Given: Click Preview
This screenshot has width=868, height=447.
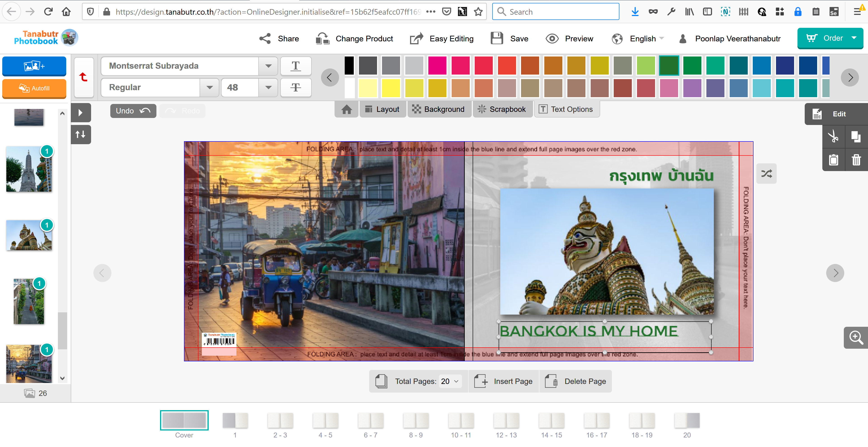Looking at the screenshot, I should click(569, 39).
